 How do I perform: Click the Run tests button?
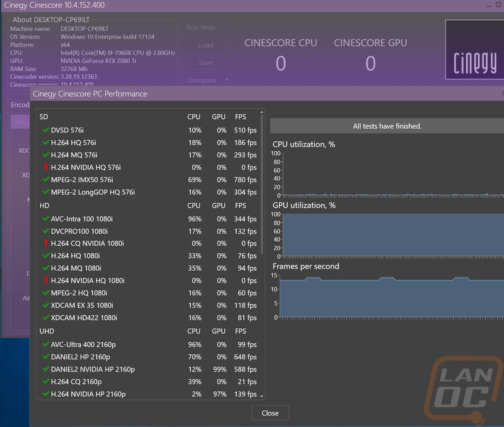(x=201, y=27)
